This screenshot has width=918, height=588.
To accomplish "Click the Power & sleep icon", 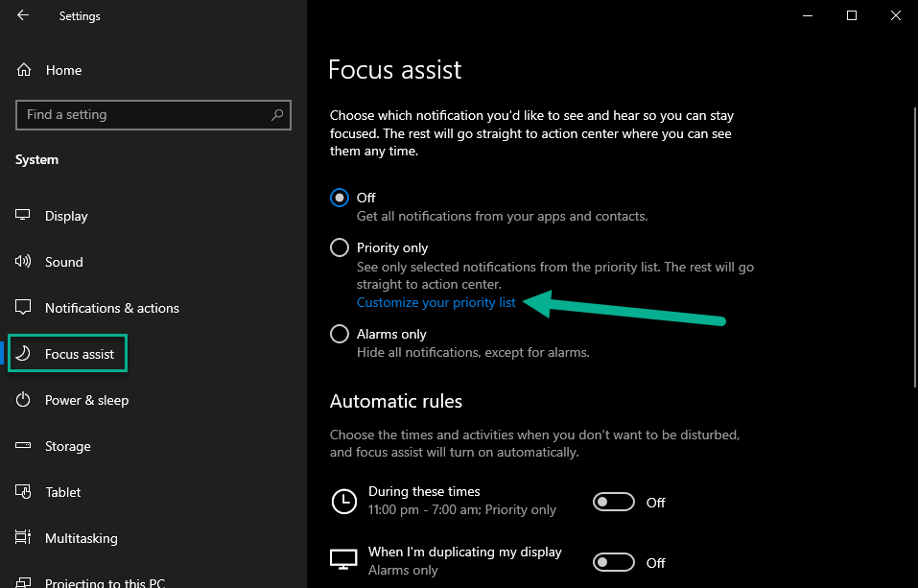I will pyautogui.click(x=23, y=399).
